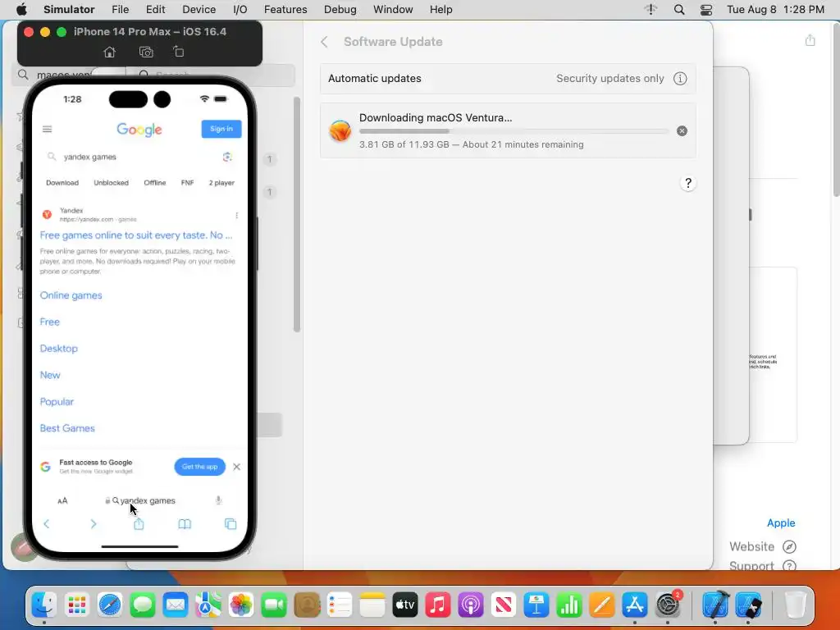Take a Simulator screenshot with camera icon
The image size is (840, 630).
[146, 52]
